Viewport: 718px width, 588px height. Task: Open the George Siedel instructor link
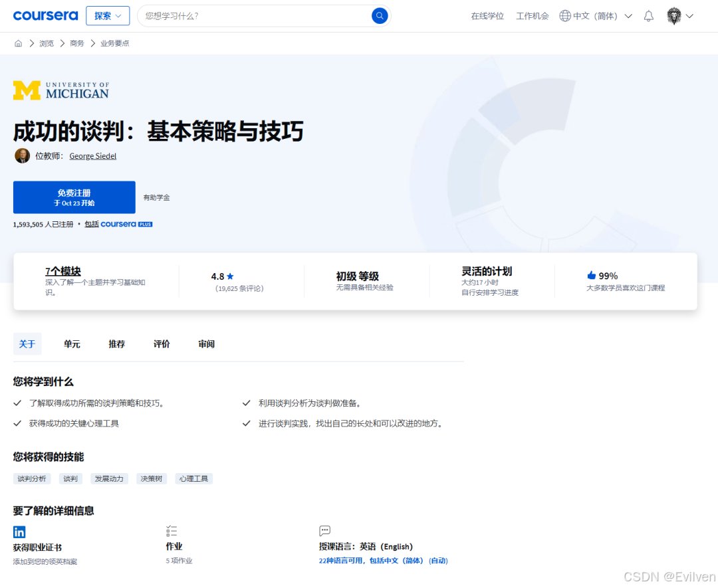point(93,156)
